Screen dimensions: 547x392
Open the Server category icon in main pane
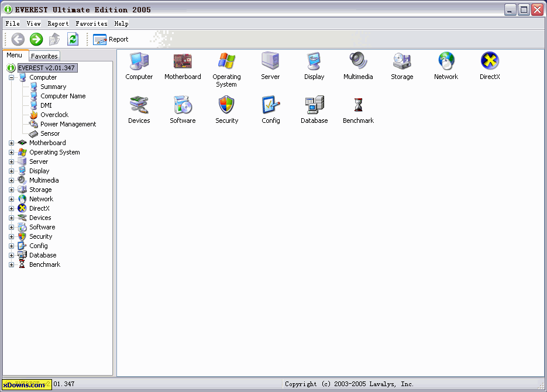tap(270, 61)
